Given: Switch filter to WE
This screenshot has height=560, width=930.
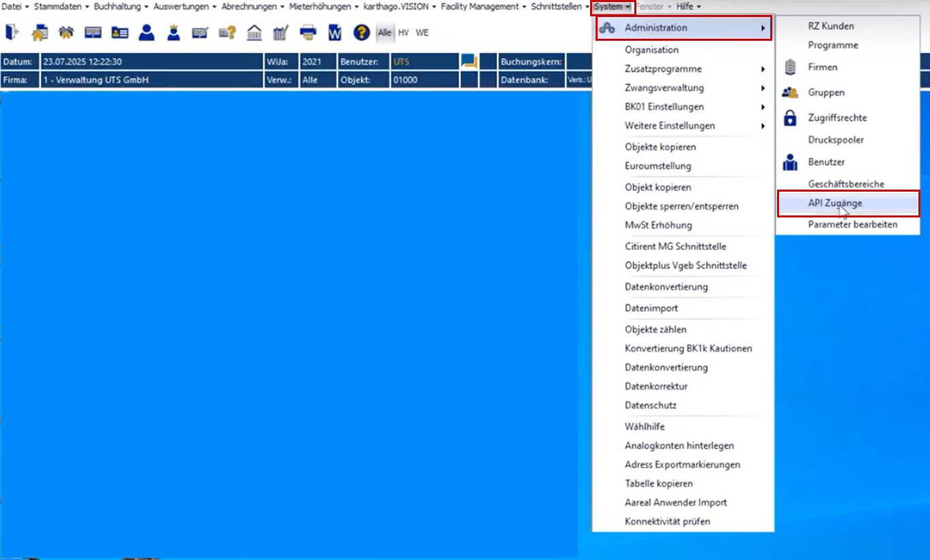Looking at the screenshot, I should pyautogui.click(x=422, y=33).
